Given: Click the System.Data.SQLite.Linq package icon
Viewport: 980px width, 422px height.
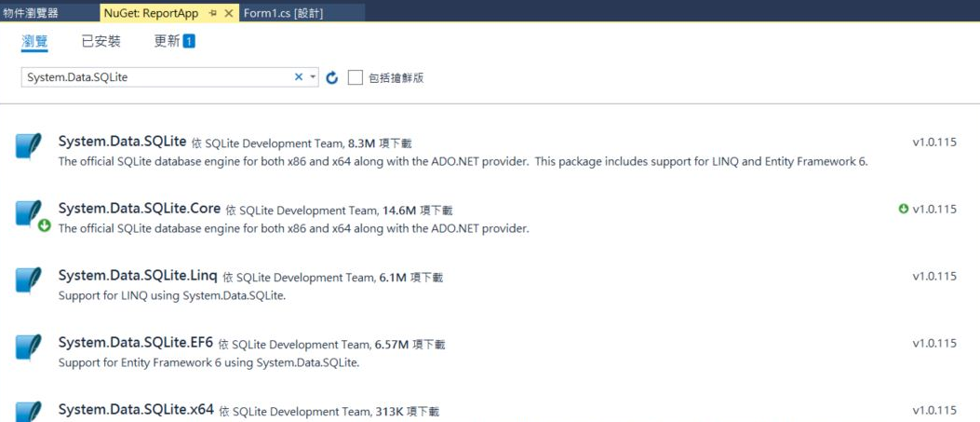Looking at the screenshot, I should click(x=28, y=280).
